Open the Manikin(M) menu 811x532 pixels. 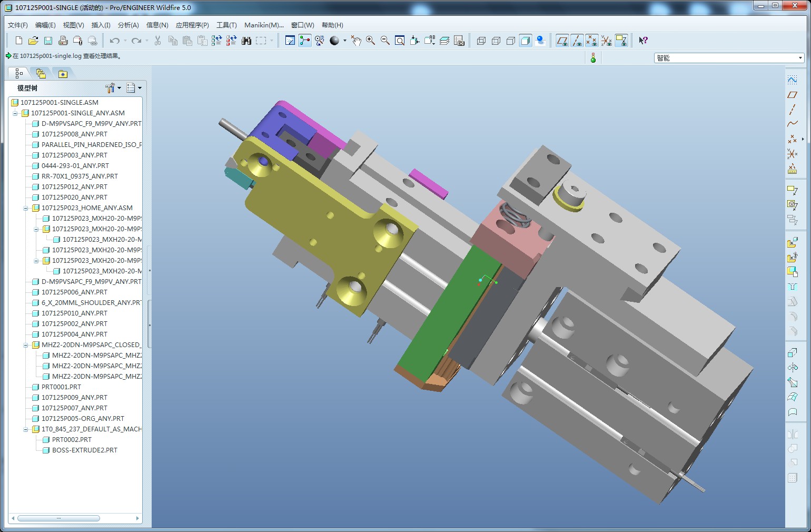(x=264, y=25)
